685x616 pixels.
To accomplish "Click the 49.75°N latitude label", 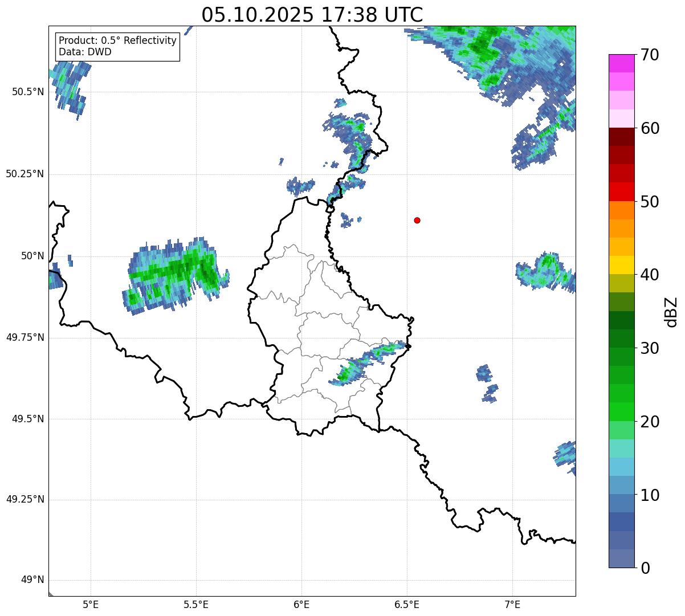I will click(25, 337).
